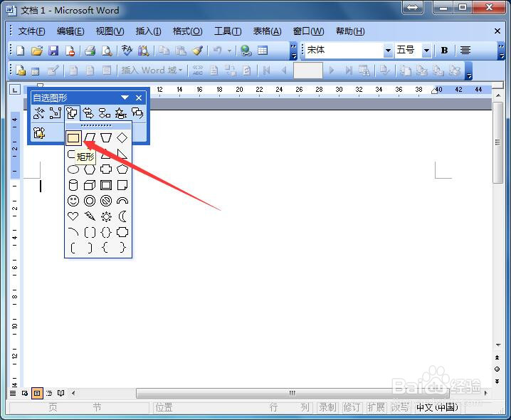
Task: Expand the font size dropdown 五号
Action: [426, 51]
